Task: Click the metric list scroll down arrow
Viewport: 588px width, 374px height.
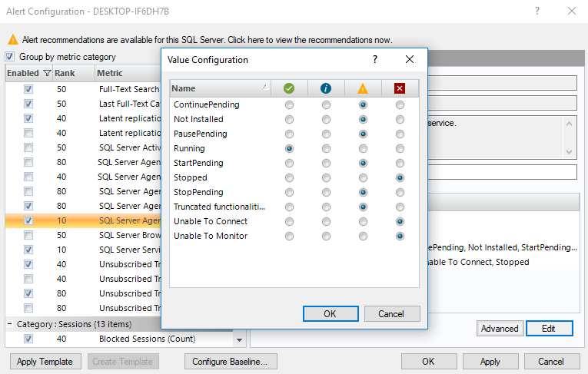Action: coord(239,339)
